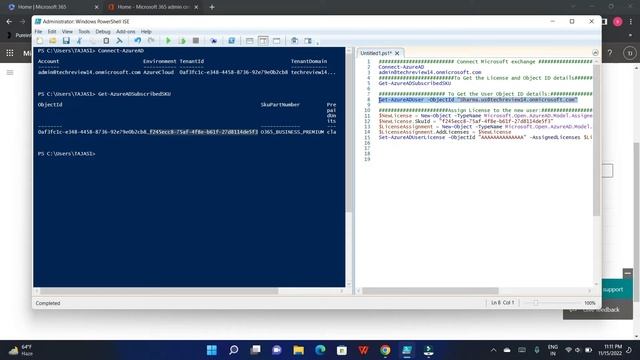The height and width of the screenshot is (360, 640).
Task: Collapse the script pane with round arrow
Action: [595, 53]
